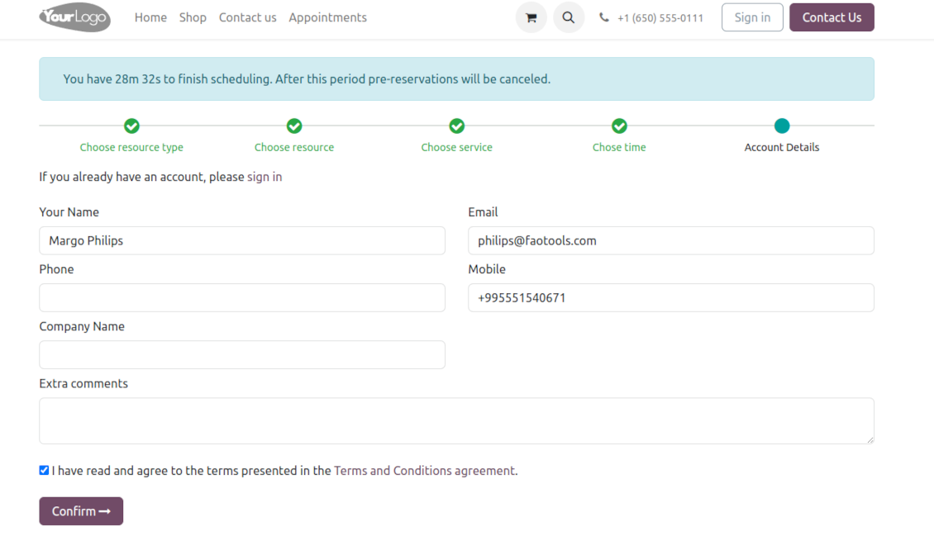Viewport: 934px width, 560px height.
Task: Click the Choose resource type checkmark
Action: coord(131,126)
